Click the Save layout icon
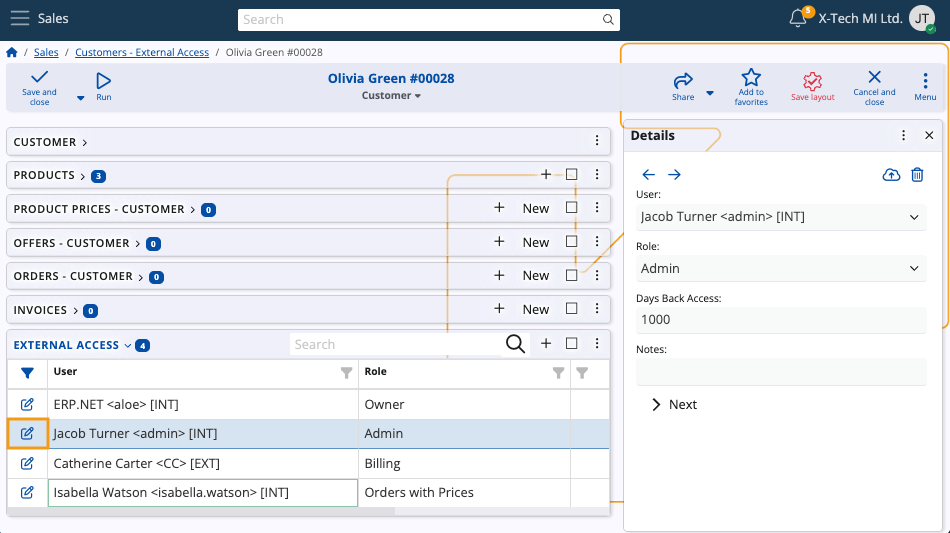 [812, 81]
